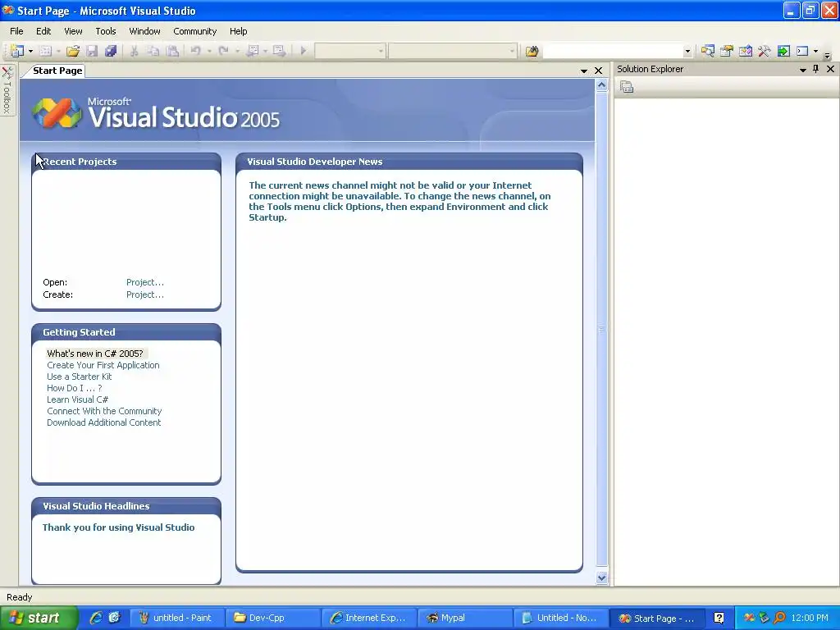
Task: Open the New Project dropdown arrow
Action: [30, 52]
